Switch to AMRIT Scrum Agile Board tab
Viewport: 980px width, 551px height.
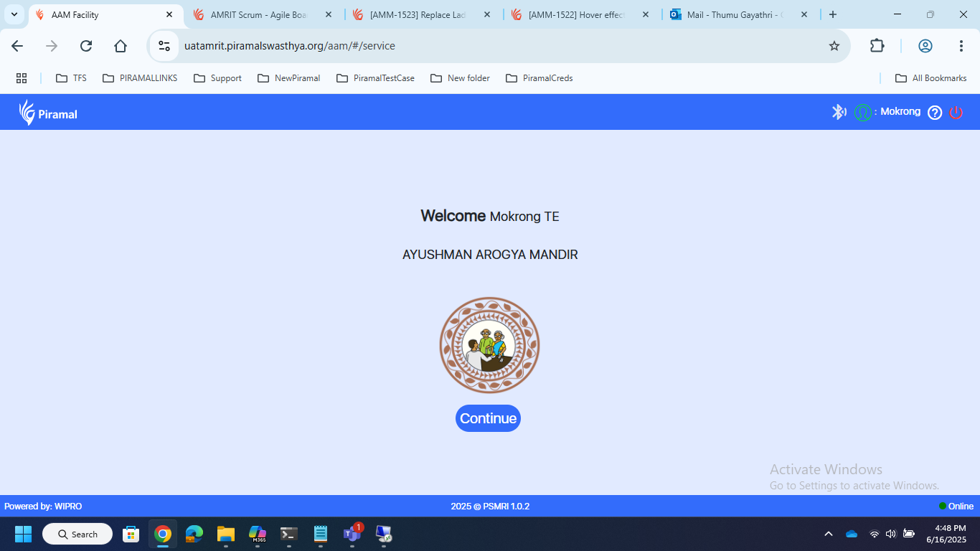[x=262, y=14]
